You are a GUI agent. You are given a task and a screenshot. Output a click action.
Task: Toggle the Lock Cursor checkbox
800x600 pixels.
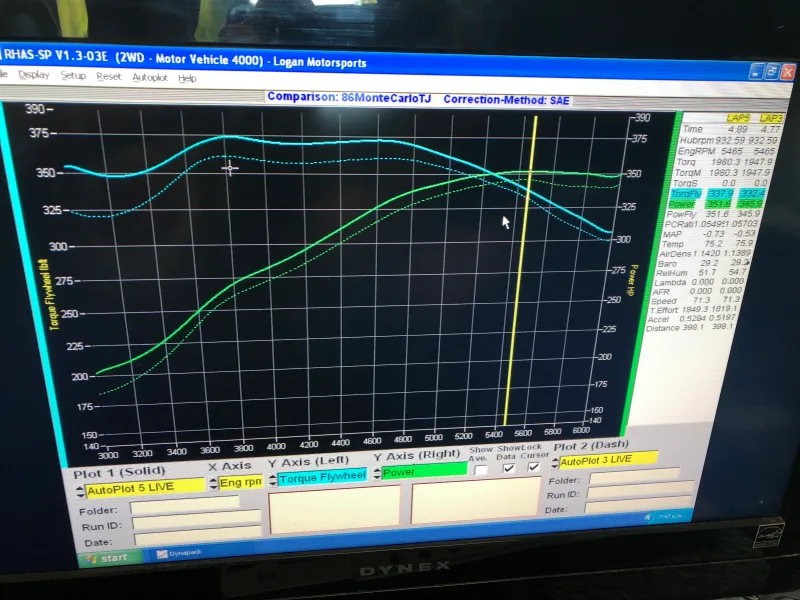(x=534, y=468)
